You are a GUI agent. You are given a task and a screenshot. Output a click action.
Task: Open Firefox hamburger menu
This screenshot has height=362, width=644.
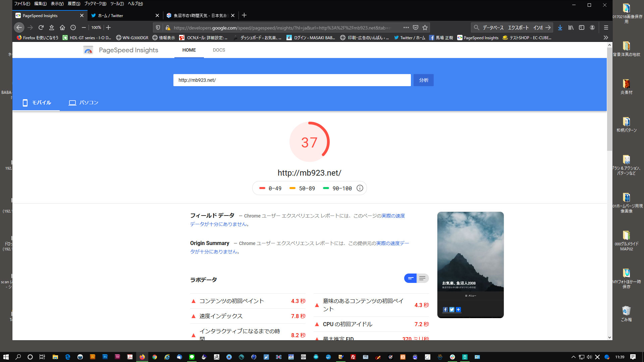606,27
